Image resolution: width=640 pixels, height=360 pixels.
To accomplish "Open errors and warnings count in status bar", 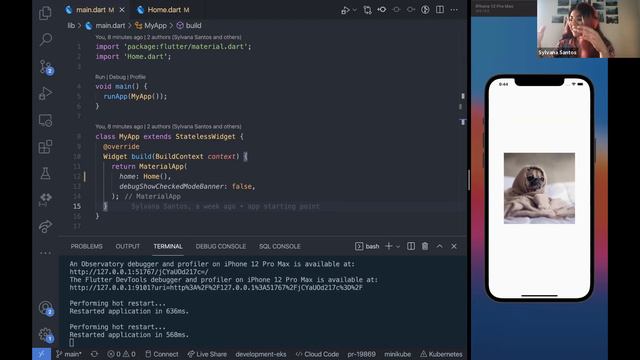I will click(121, 354).
